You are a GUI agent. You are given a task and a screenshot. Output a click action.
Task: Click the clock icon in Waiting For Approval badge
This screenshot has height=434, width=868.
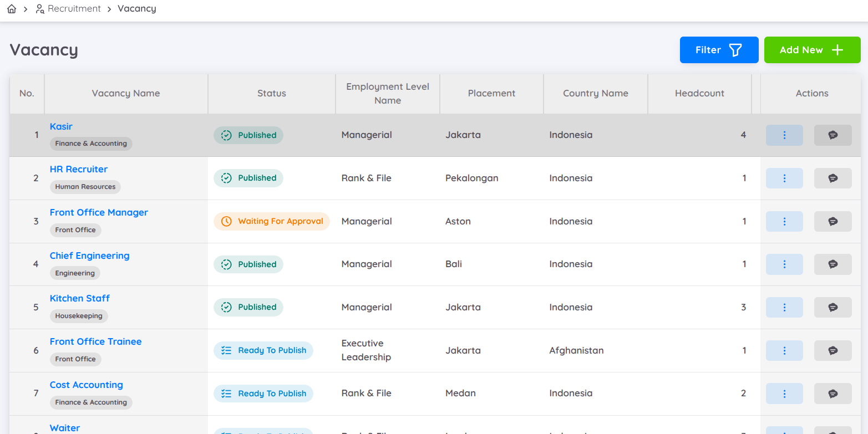pos(225,221)
